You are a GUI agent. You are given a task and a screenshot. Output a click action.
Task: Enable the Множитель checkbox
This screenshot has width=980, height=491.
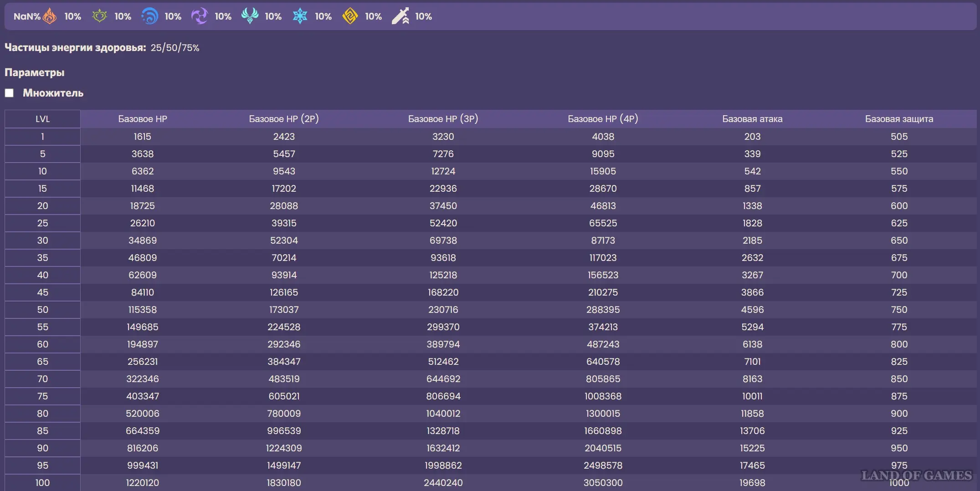9,93
